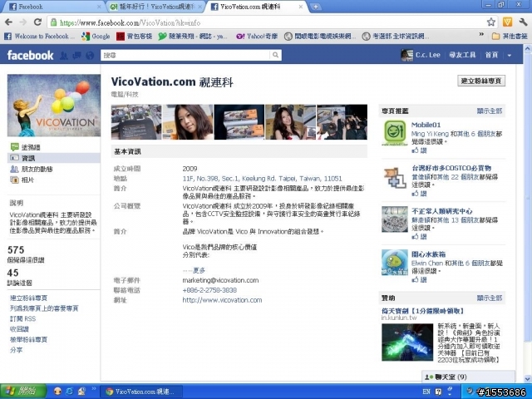This screenshot has width=532, height=399.
Task: Click 檢舉粉絲專頁 report link
Action: coord(28,339)
